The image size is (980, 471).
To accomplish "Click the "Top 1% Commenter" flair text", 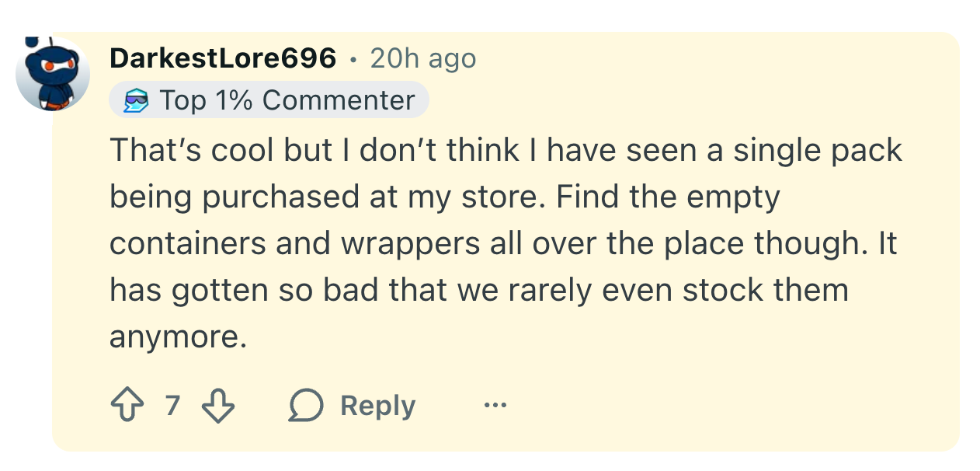I will pos(287,100).
